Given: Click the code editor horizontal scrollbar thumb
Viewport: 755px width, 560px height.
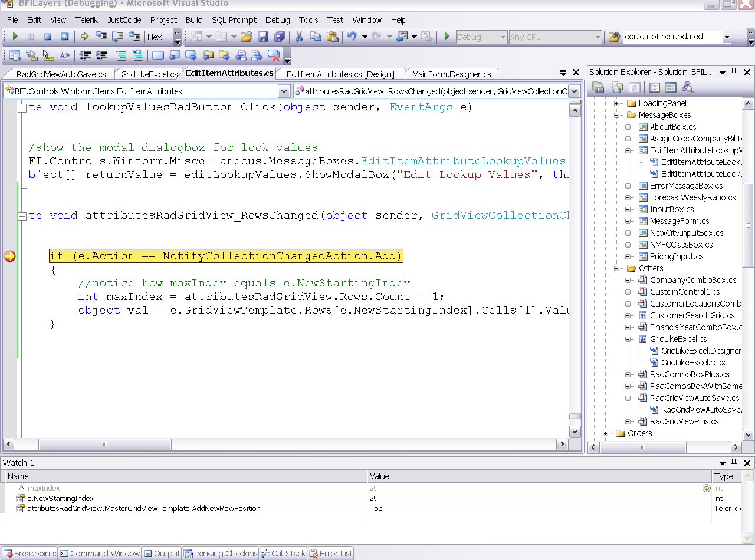Looking at the screenshot, I should pyautogui.click(x=105, y=444).
